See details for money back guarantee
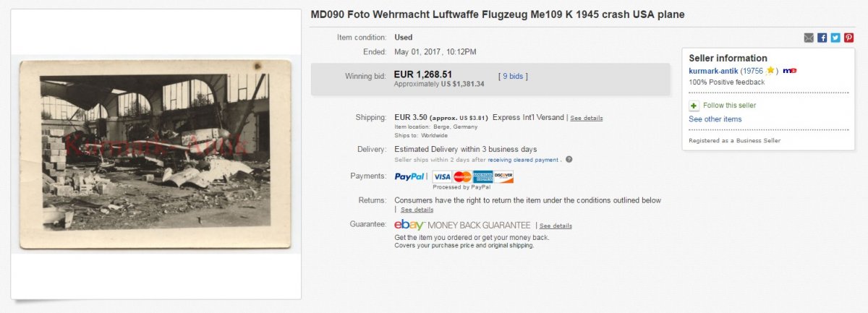Screen dimensions: 868x313 [x=556, y=226]
